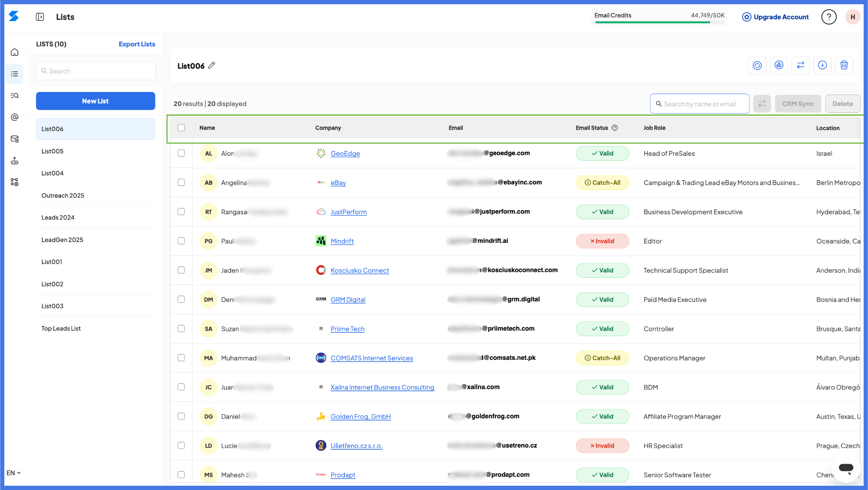Open the integrations sidebar icon
Screen dimensions: 868x490
tap(14, 182)
